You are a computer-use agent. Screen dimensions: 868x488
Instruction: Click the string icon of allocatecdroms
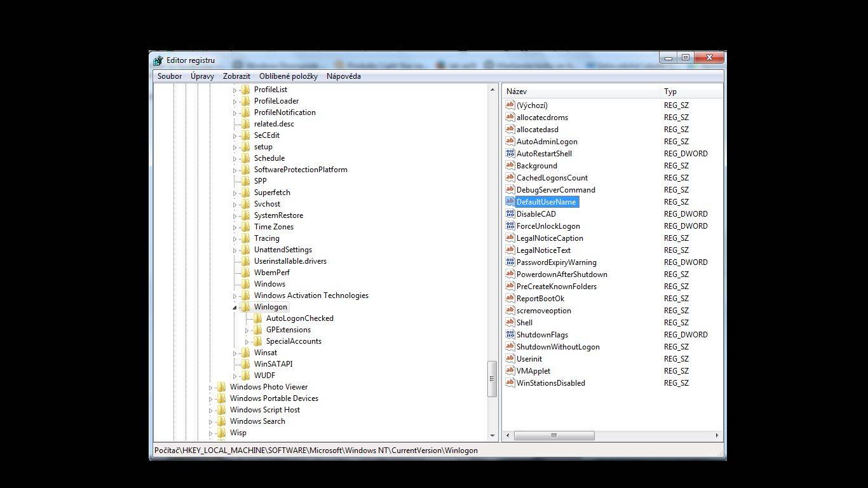coord(510,118)
